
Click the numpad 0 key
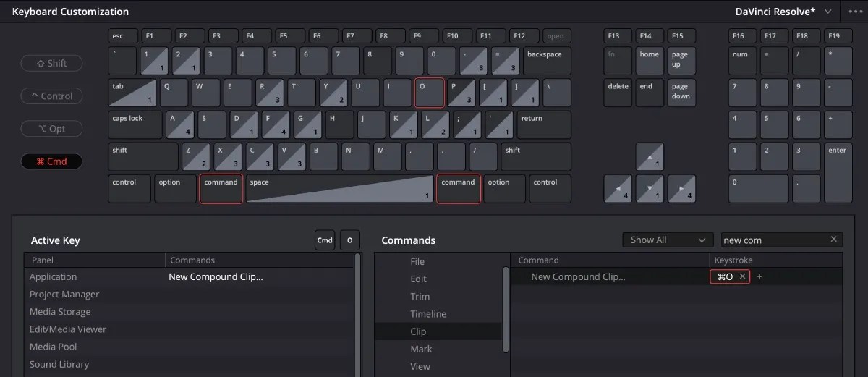coord(758,188)
